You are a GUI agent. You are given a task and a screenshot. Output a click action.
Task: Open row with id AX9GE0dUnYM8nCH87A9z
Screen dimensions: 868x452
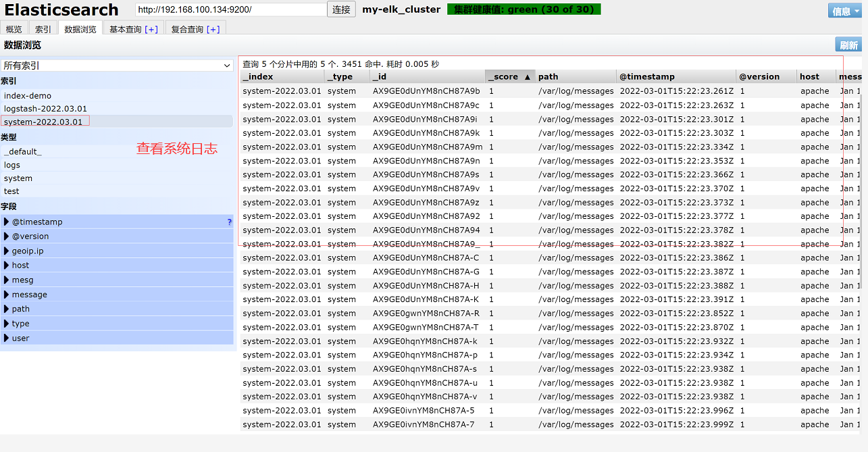click(x=426, y=203)
